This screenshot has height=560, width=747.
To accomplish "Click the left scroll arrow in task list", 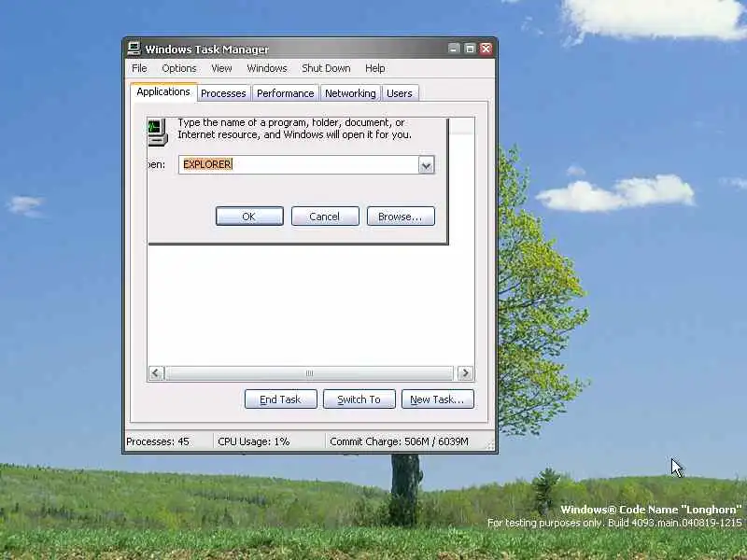I will click(x=156, y=372).
